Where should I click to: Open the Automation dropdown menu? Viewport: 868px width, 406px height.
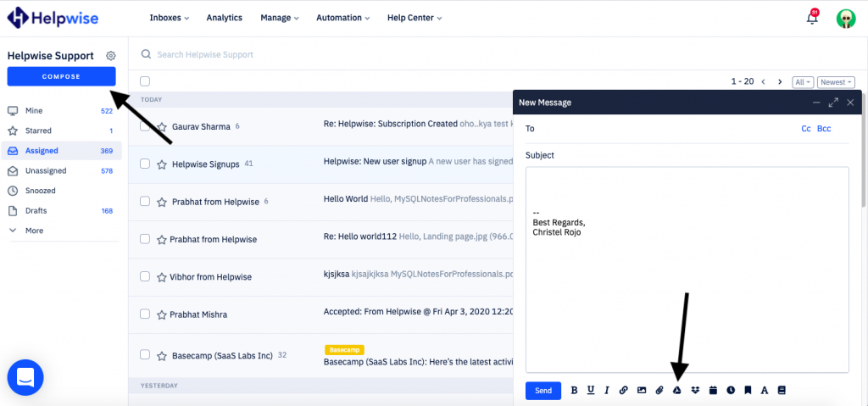[x=342, y=18]
